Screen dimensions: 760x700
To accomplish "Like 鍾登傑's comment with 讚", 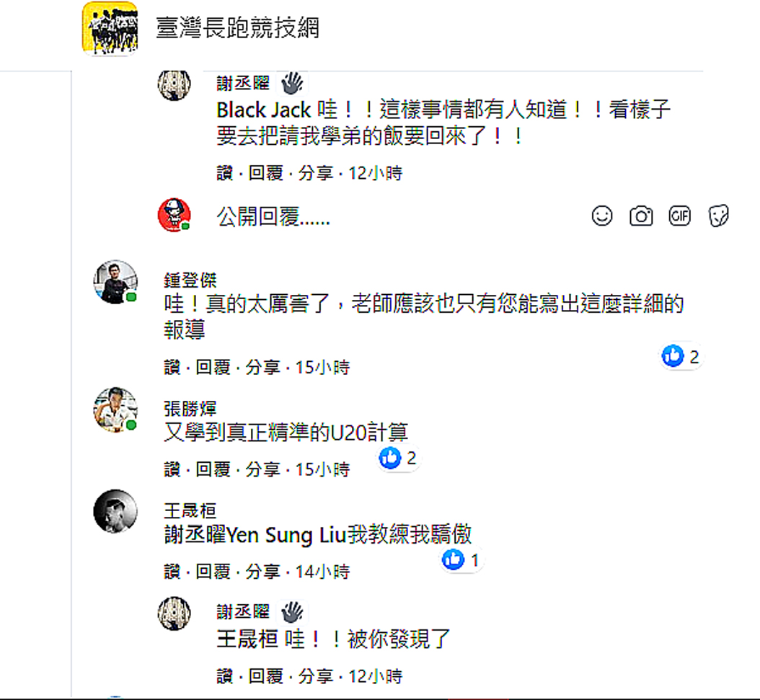I will coord(172,368).
